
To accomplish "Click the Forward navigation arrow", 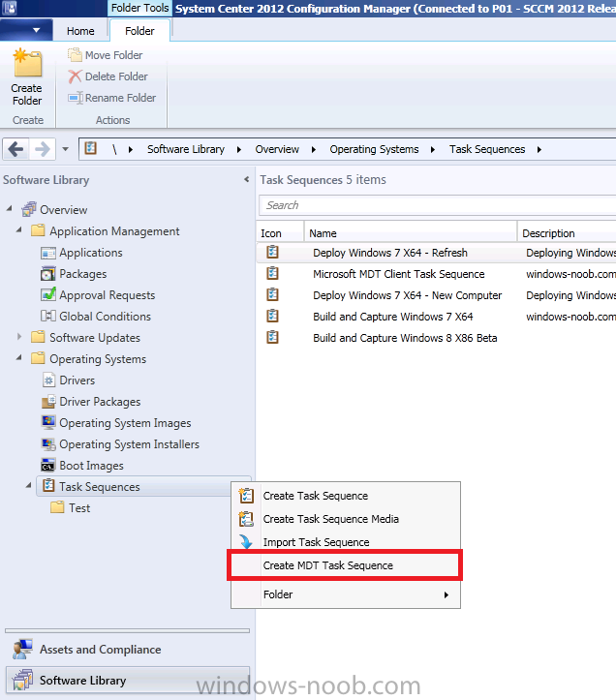I will point(42,149).
